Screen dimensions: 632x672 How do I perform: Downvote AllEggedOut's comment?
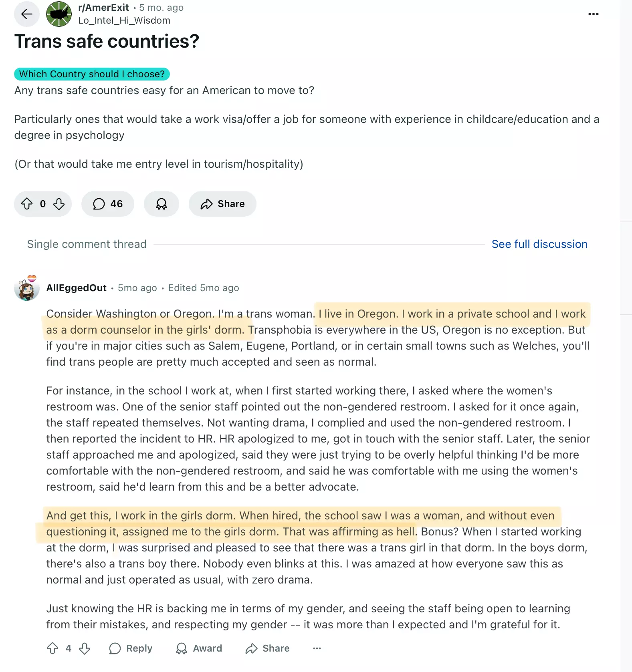pyautogui.click(x=85, y=648)
